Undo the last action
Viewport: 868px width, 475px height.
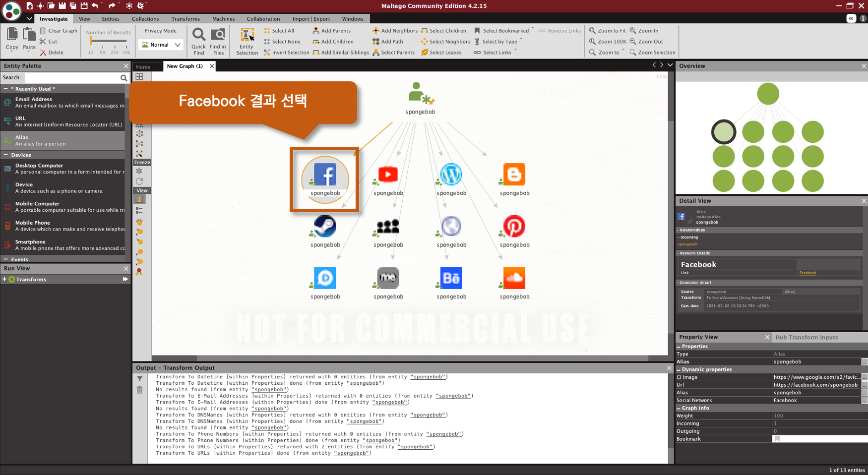click(94, 5)
